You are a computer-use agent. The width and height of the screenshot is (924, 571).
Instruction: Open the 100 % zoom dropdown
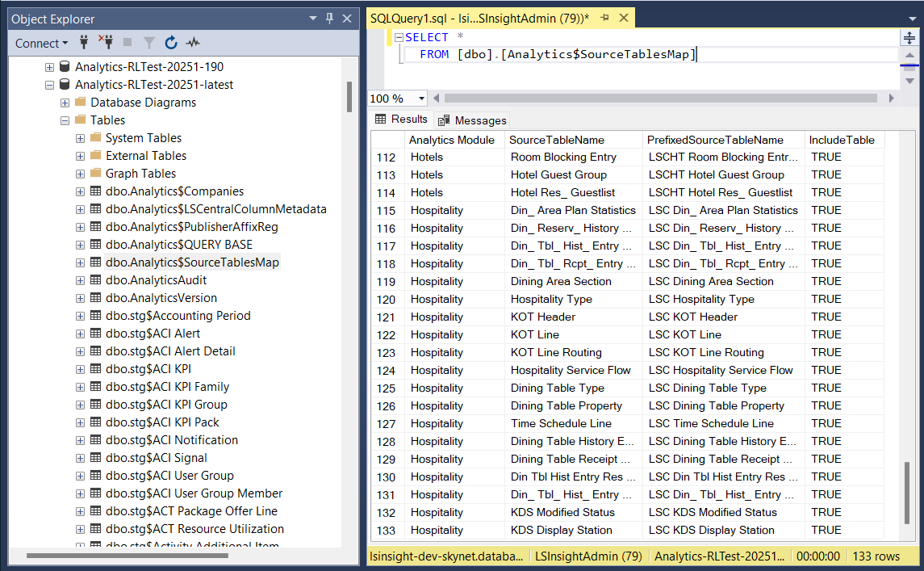pyautogui.click(x=421, y=99)
